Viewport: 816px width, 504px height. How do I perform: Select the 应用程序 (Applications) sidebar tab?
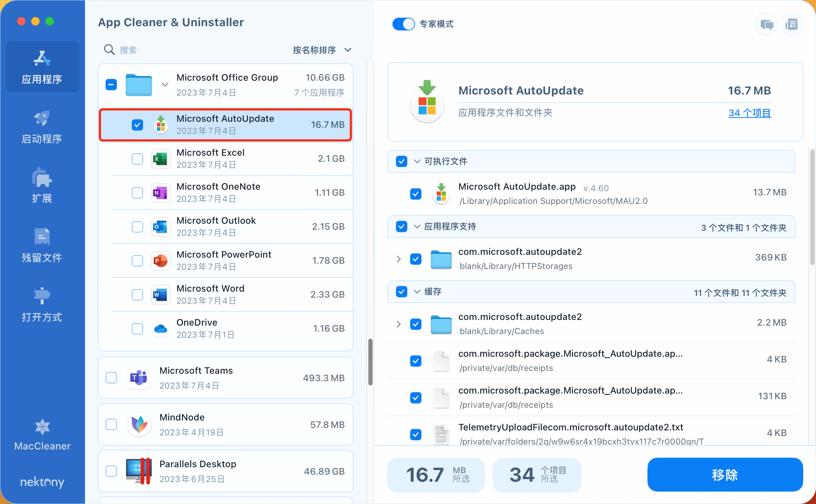pyautogui.click(x=42, y=67)
